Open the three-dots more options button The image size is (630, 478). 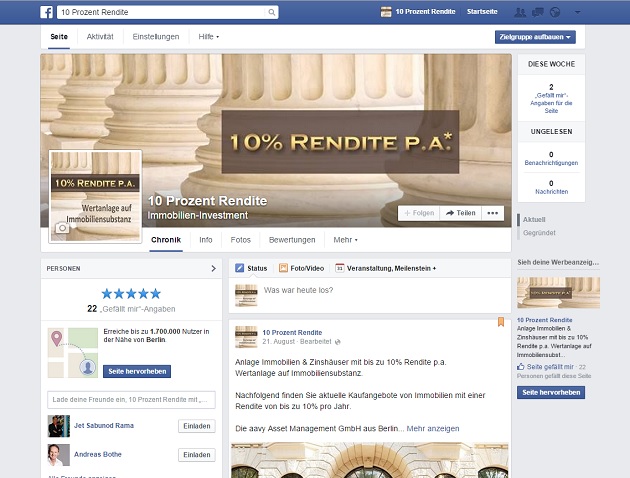pyautogui.click(x=493, y=213)
